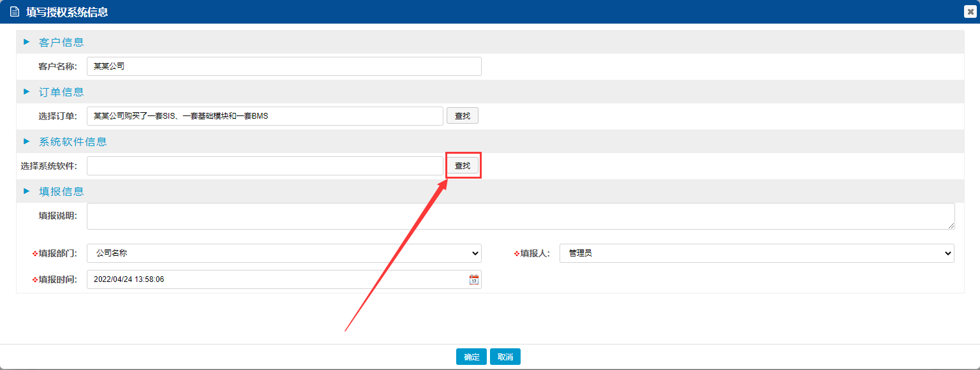Collapse the 客户信息 section triangle
Screen dimensions: 980x370
pyautogui.click(x=27, y=42)
